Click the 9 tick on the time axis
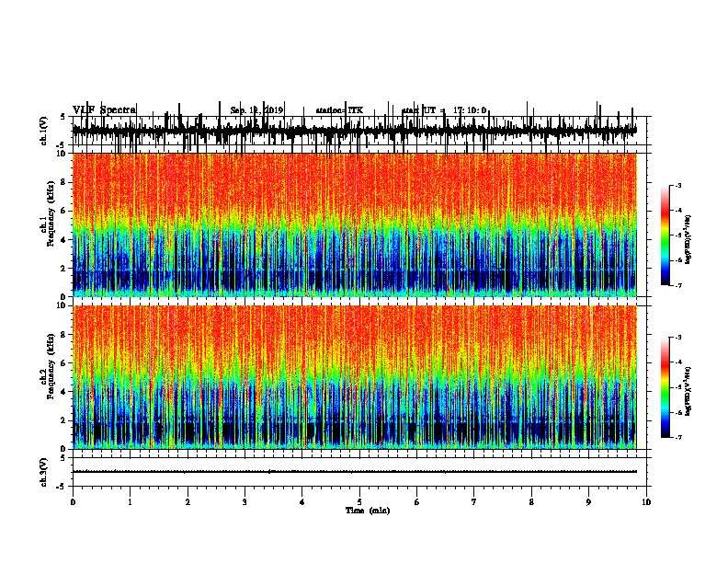728x563 pixels. coord(588,502)
